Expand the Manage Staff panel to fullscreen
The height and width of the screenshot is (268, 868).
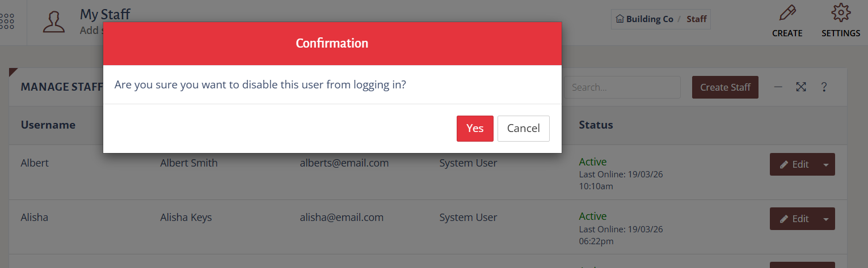click(x=801, y=87)
